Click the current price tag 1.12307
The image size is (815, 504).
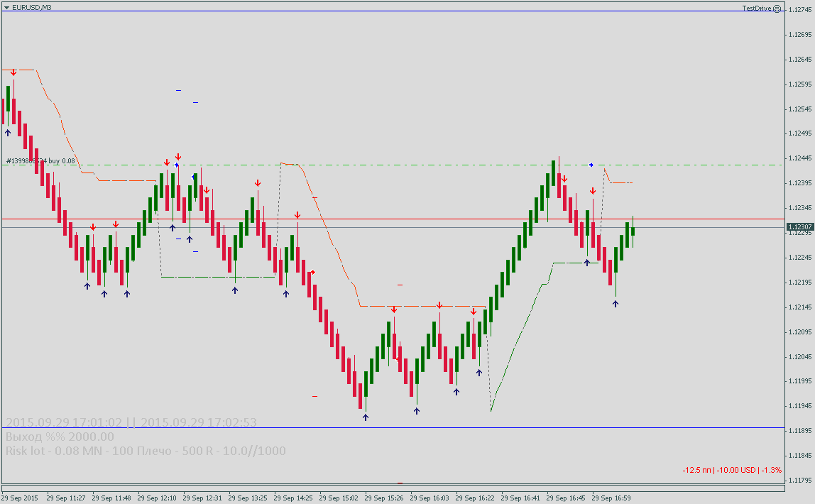coord(800,227)
